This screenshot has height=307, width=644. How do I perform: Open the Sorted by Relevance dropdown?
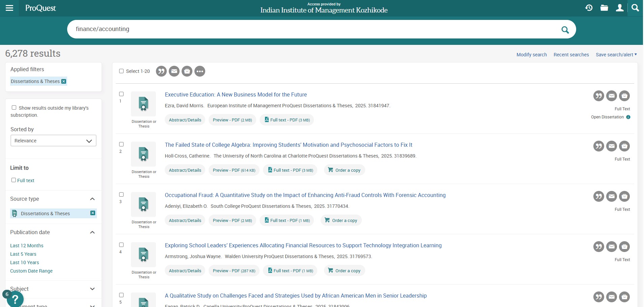tap(53, 141)
